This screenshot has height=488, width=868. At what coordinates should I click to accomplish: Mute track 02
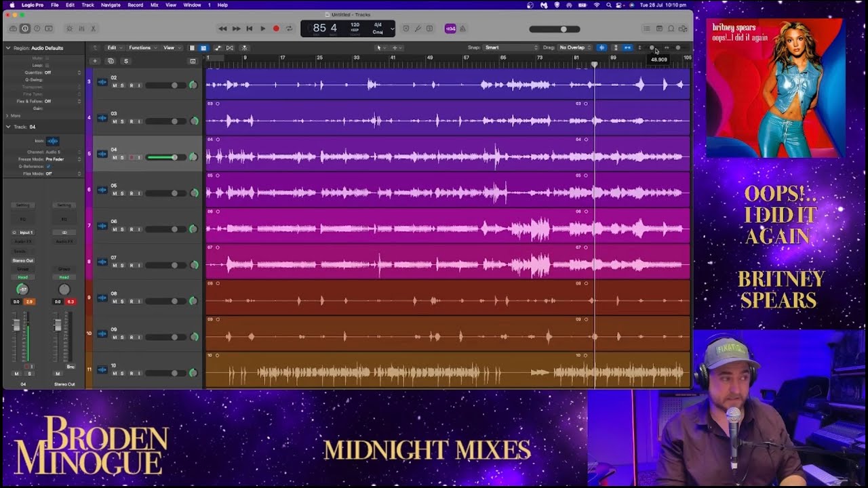pos(115,85)
